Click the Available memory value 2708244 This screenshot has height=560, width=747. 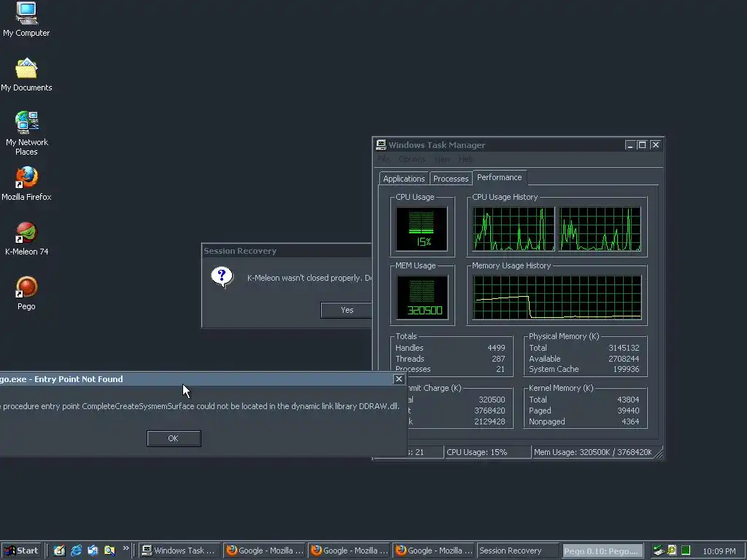(624, 359)
